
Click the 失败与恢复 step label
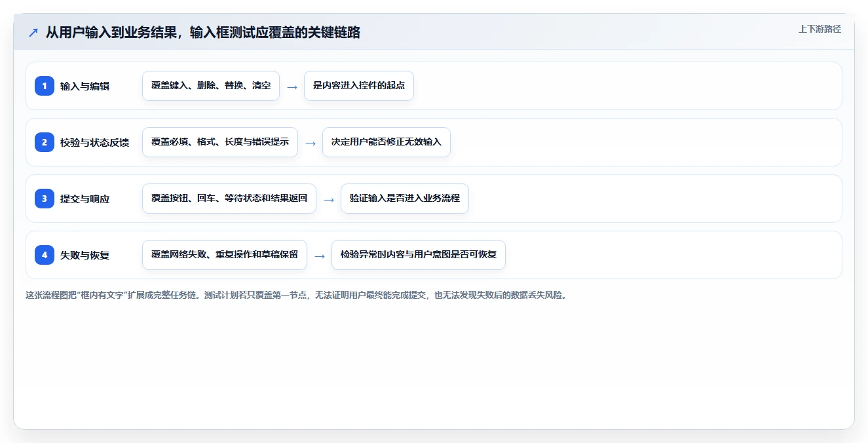coord(85,255)
